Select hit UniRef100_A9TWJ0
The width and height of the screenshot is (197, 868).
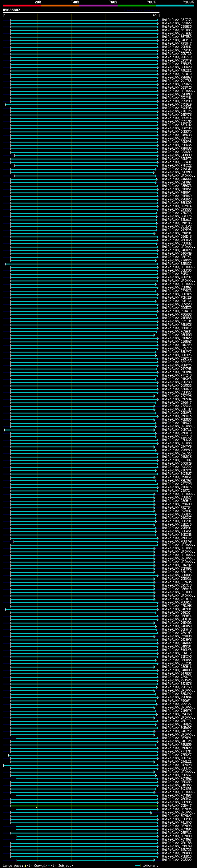click(x=177, y=74)
